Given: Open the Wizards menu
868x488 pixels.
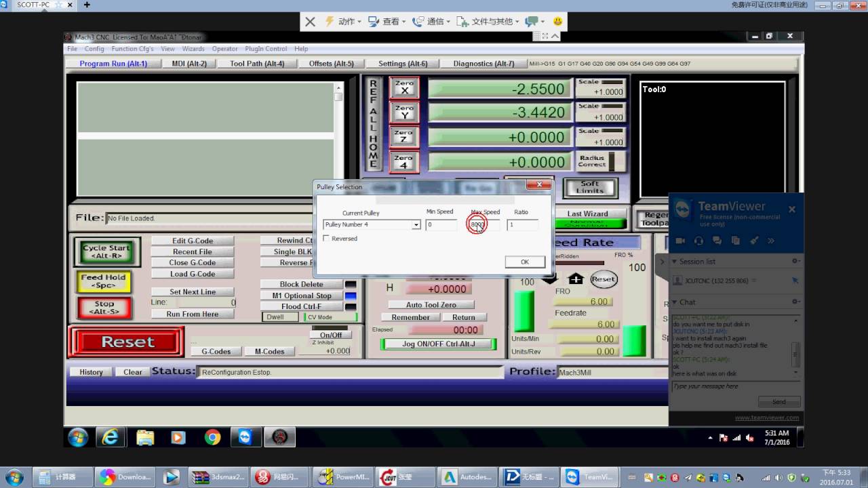Looking at the screenshot, I should coord(193,49).
